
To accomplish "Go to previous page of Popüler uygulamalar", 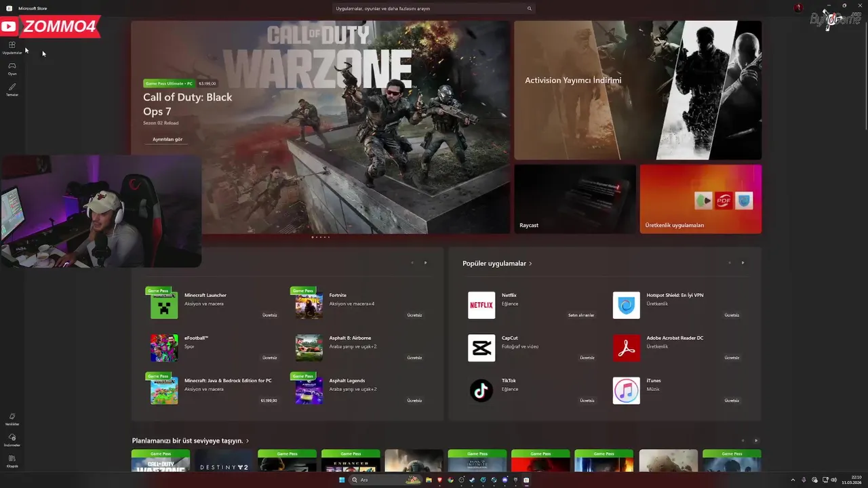I will coord(729,263).
